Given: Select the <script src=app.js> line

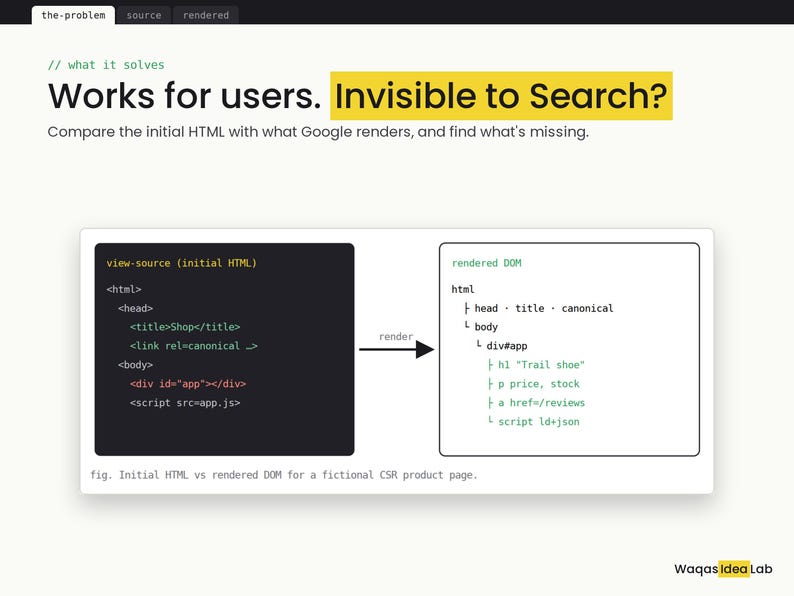Looking at the screenshot, I should tap(185, 403).
